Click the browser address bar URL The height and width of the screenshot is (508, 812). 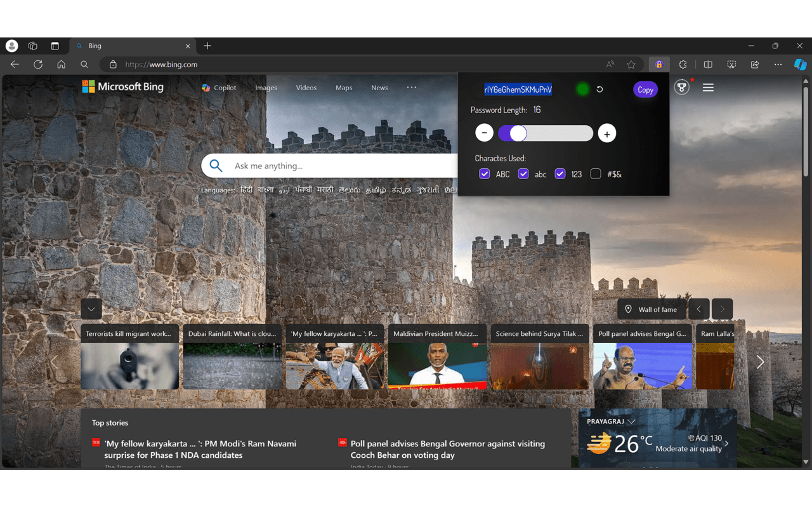pyautogui.click(x=161, y=64)
